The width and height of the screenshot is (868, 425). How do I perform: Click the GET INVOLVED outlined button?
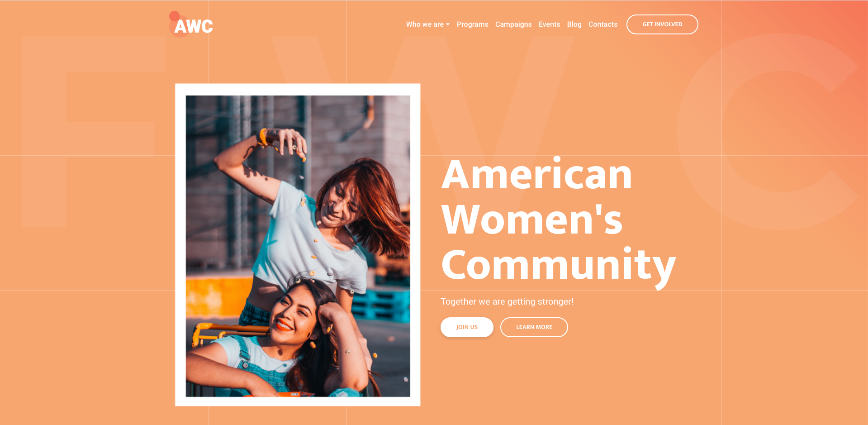(662, 24)
